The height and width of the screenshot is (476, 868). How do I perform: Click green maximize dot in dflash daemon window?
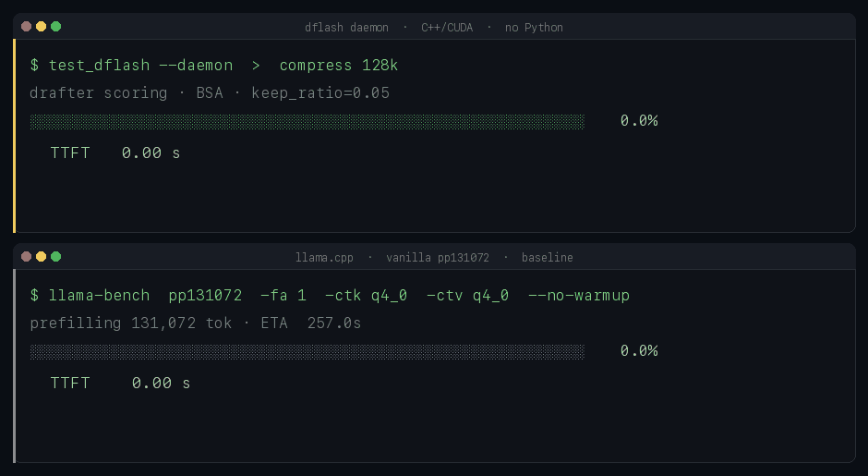(56, 26)
